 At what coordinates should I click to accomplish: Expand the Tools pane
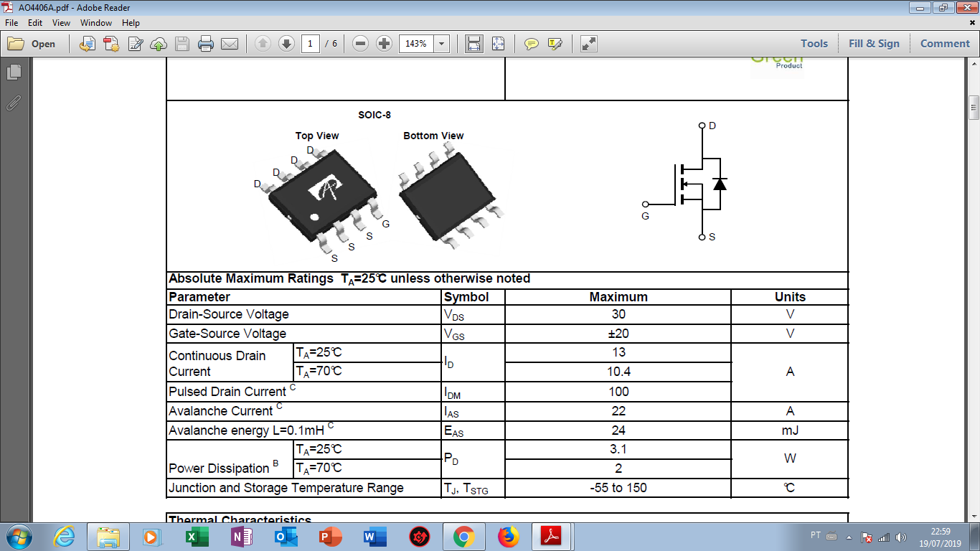point(814,44)
